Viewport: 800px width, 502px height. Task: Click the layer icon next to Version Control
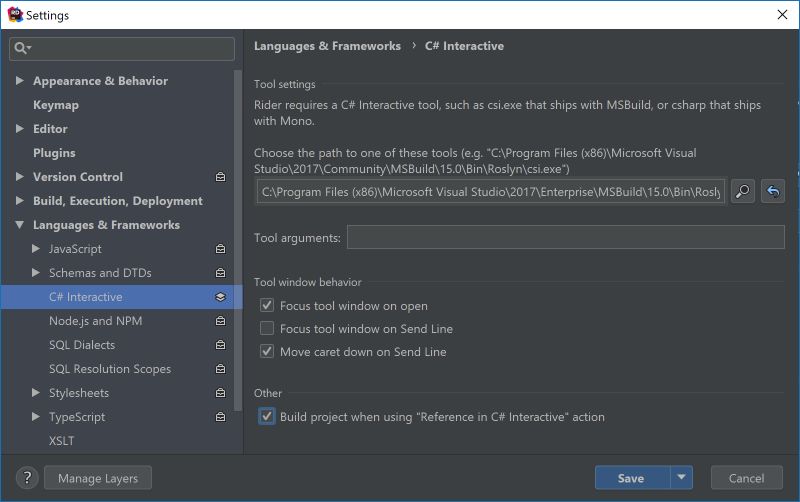coord(220,177)
